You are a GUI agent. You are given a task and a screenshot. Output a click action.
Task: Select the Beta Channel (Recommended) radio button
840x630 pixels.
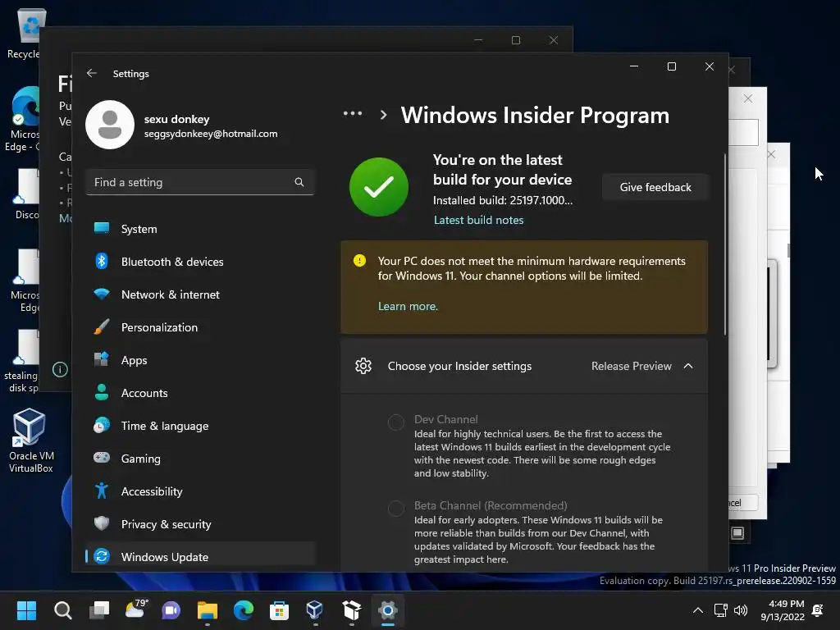pos(396,508)
